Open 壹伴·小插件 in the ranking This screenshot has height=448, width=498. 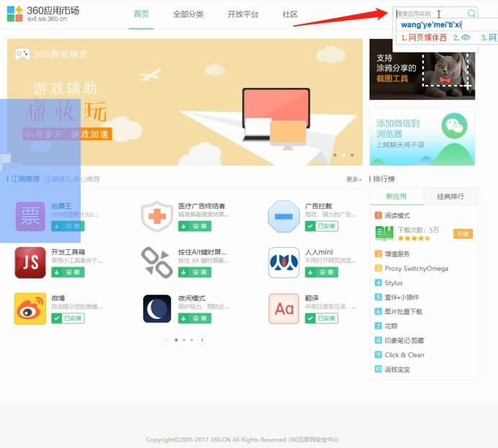point(401,297)
